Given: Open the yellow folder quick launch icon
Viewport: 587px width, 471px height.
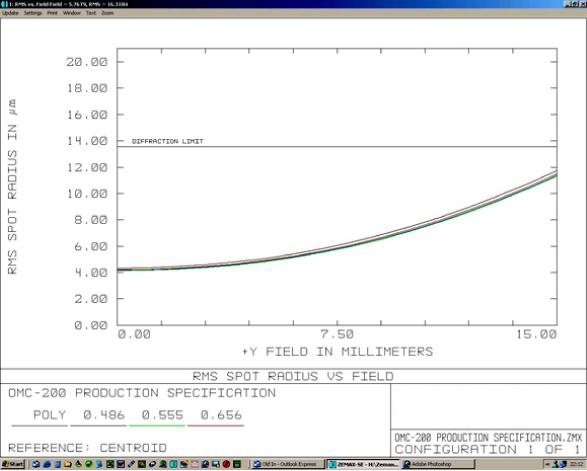Looking at the screenshot, I should pos(67,464).
